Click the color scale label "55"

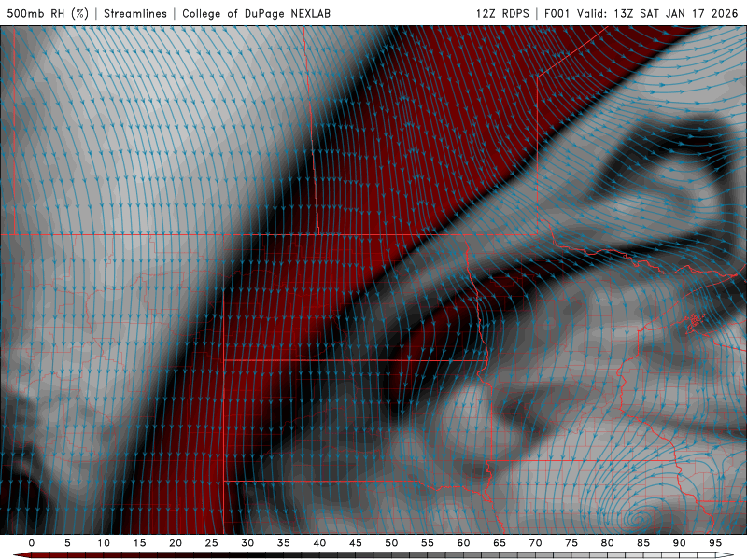(x=428, y=543)
